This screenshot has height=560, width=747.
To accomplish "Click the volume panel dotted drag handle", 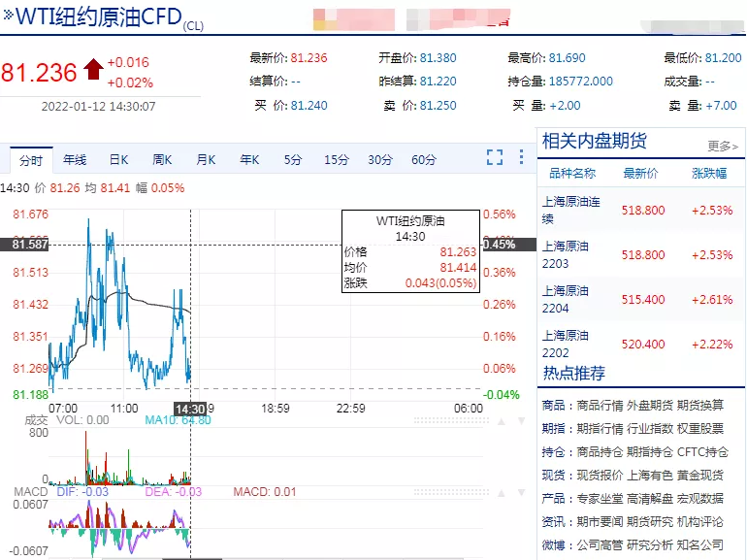I will point(451,421).
